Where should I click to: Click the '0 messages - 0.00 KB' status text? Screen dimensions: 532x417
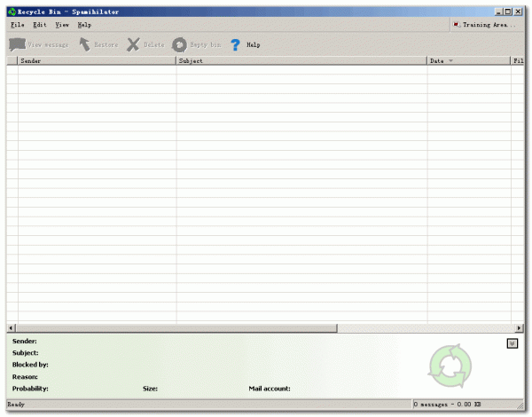(x=447, y=404)
